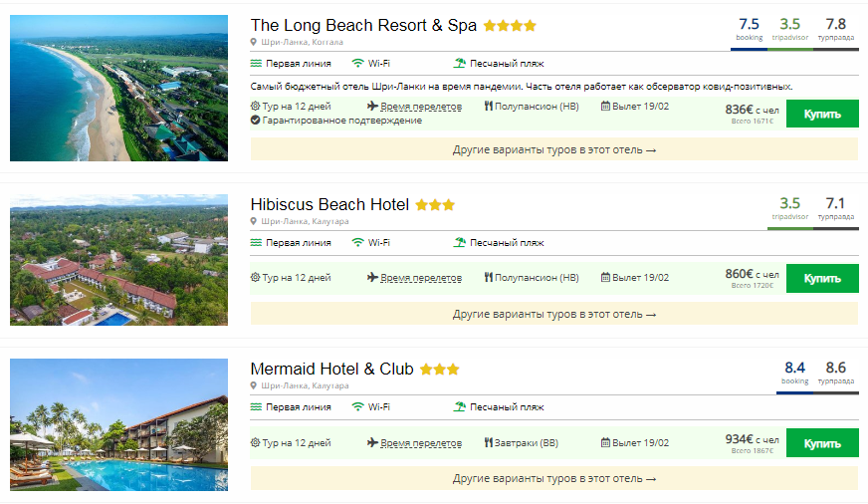868x504 pixels.
Task: Expand other tour options for Long Beach Resort
Action: pos(553,149)
